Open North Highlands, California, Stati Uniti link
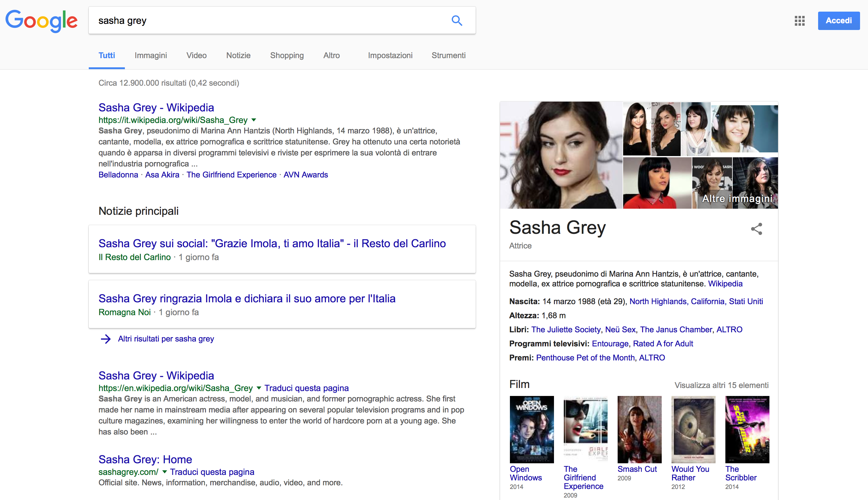Image resolution: width=868 pixels, height=500 pixels. tap(696, 301)
